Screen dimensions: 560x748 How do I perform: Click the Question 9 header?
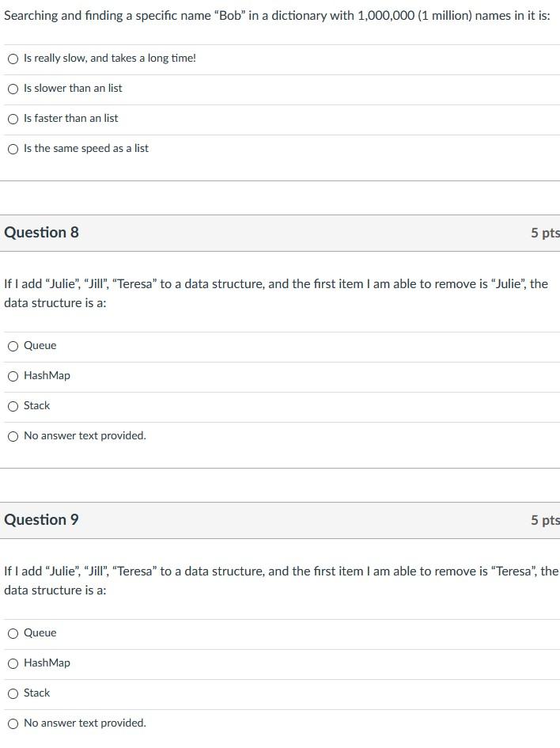point(41,519)
